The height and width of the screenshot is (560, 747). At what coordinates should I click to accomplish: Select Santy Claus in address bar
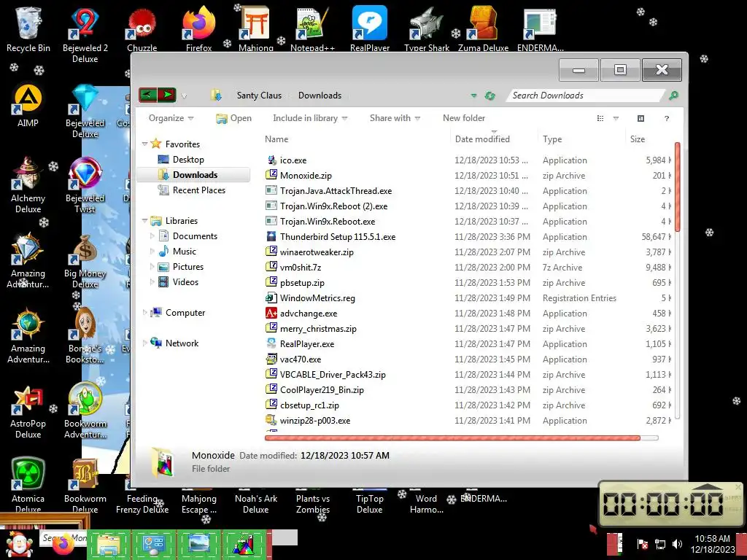259,96
